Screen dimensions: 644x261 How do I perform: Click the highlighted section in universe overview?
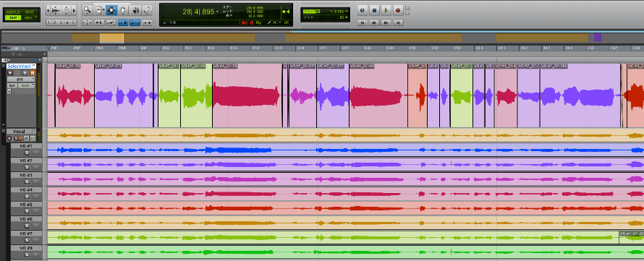(x=111, y=38)
